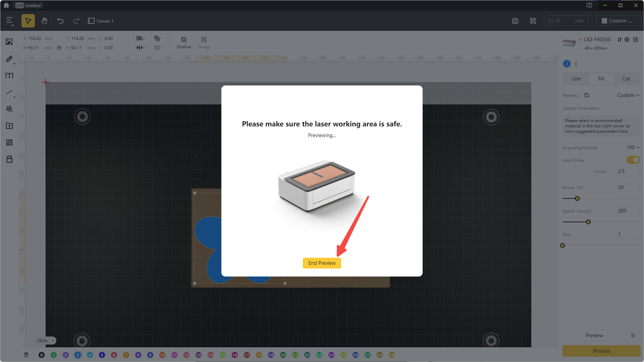Select layer color swatch 10
The height and width of the screenshot is (362, 644).
coord(162,355)
